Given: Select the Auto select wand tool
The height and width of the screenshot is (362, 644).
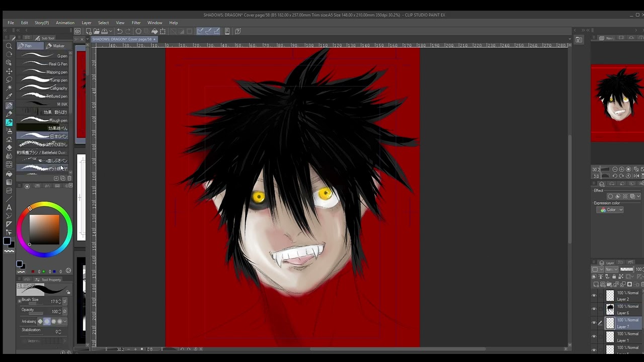Looking at the screenshot, I should [x=9, y=88].
